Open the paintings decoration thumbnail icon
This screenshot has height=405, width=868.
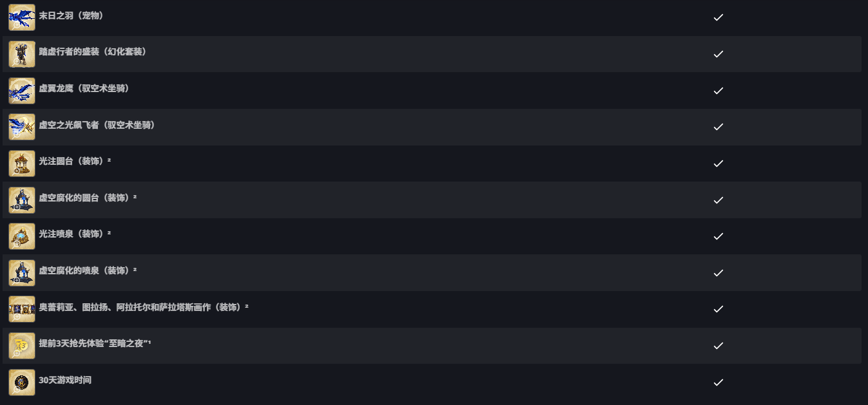[x=21, y=309]
